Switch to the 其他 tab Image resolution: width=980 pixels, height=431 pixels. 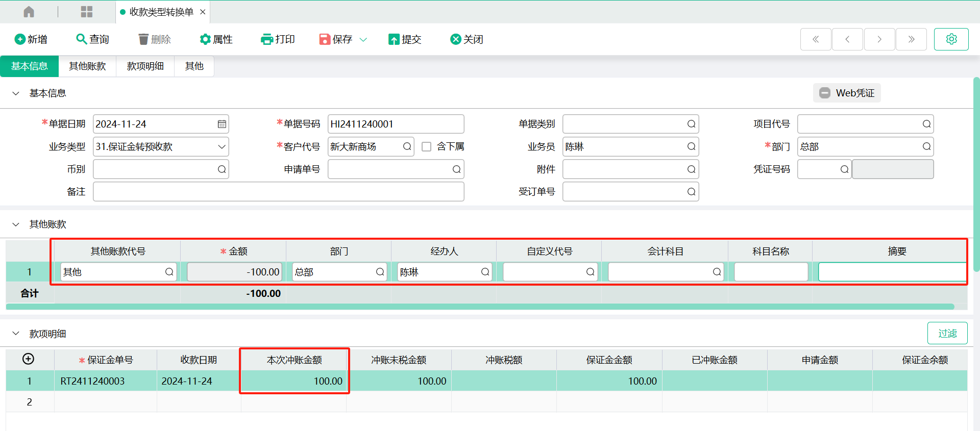194,66
